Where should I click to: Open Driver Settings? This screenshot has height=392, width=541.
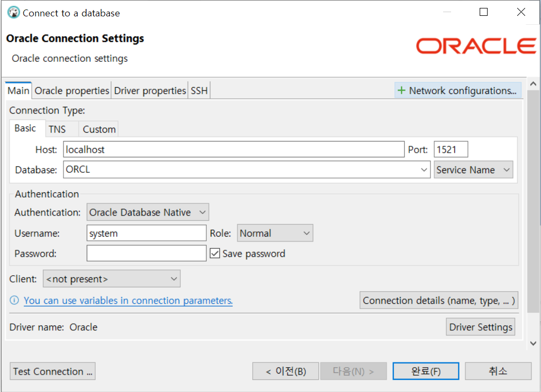[x=481, y=327]
